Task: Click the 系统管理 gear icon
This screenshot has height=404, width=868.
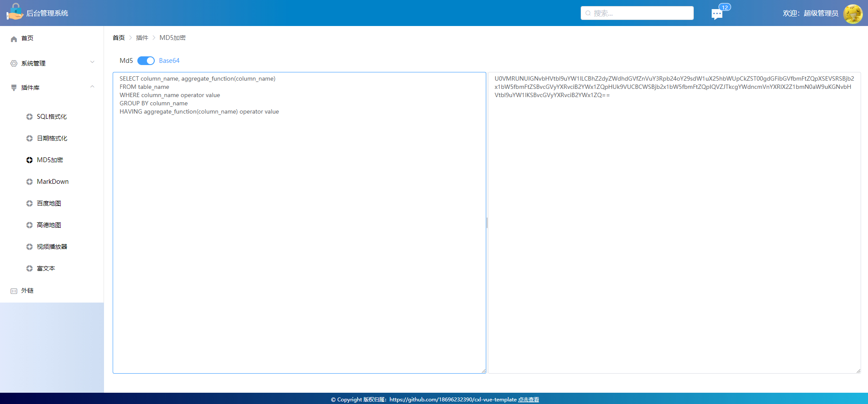Action: click(14, 63)
